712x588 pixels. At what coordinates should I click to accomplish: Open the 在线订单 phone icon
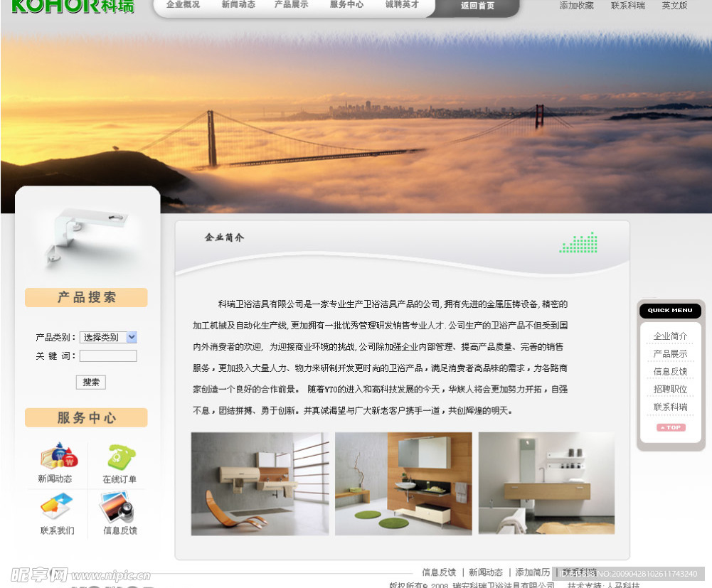click(x=121, y=456)
